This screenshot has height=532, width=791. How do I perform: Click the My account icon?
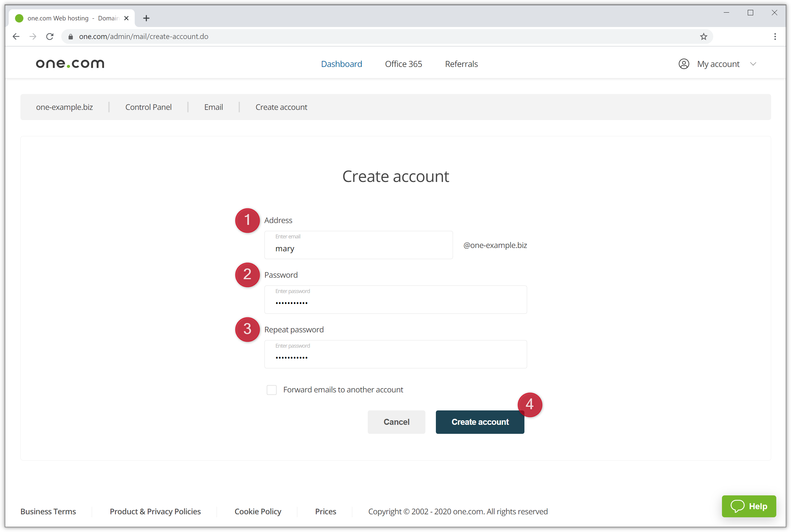685,64
